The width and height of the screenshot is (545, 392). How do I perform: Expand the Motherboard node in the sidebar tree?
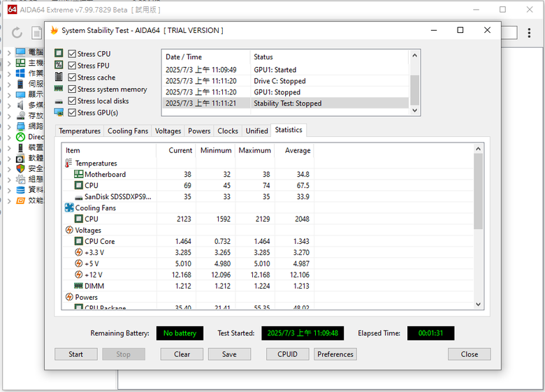[x=9, y=64]
